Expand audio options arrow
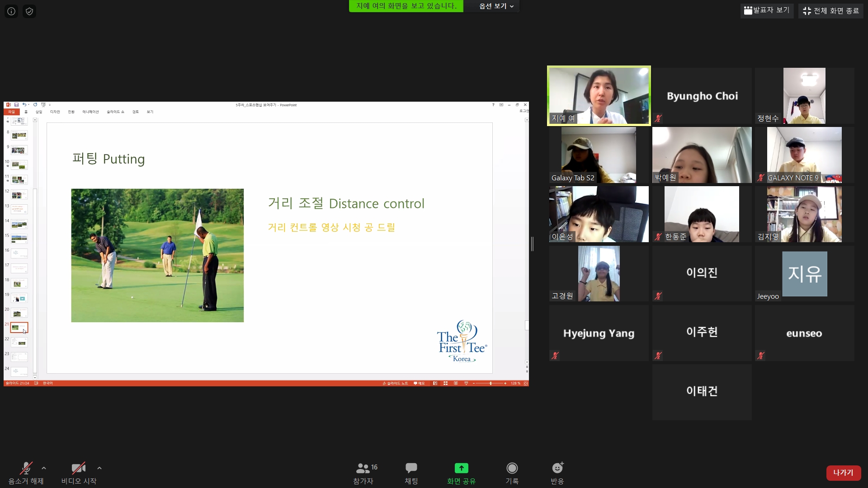This screenshot has height=488, width=868. tap(44, 468)
